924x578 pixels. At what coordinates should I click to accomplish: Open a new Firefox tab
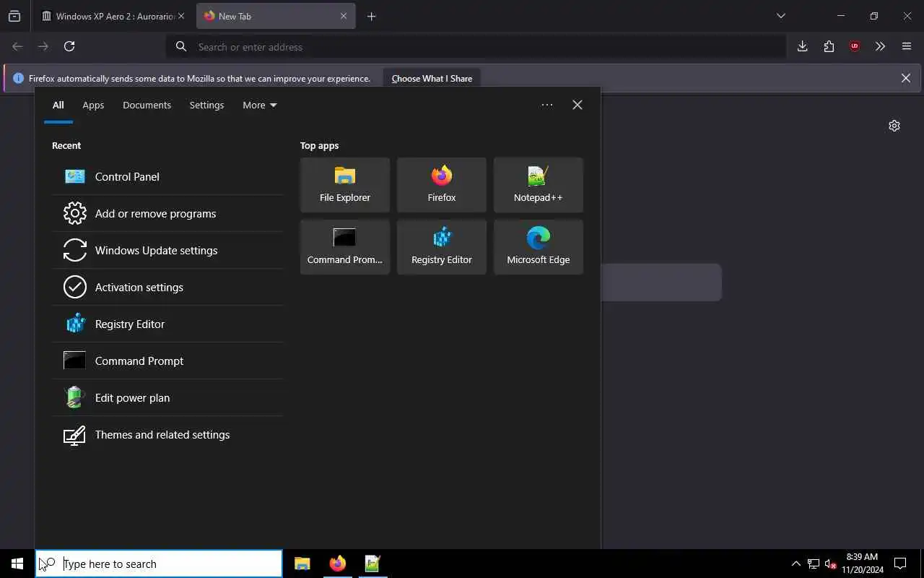pyautogui.click(x=371, y=16)
